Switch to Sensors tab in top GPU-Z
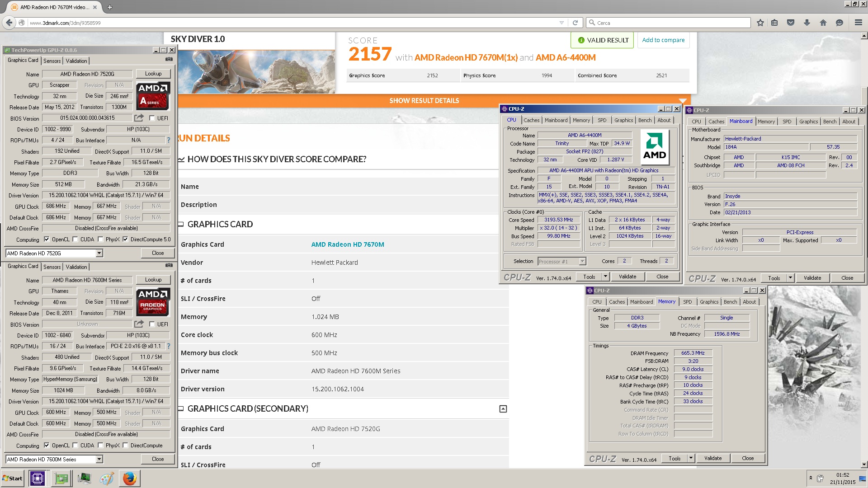The image size is (868, 488). tap(52, 61)
